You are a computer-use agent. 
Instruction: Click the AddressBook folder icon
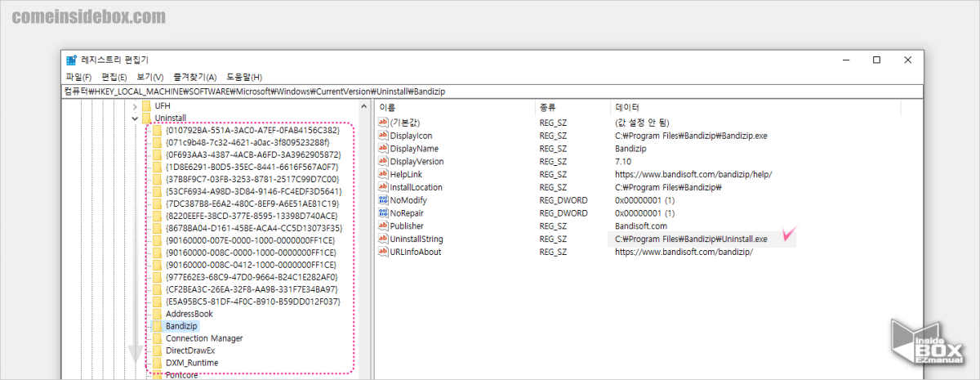pyautogui.click(x=158, y=313)
